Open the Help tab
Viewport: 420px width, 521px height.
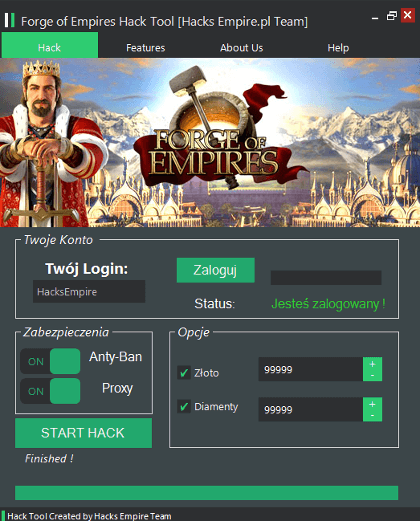[x=338, y=48]
